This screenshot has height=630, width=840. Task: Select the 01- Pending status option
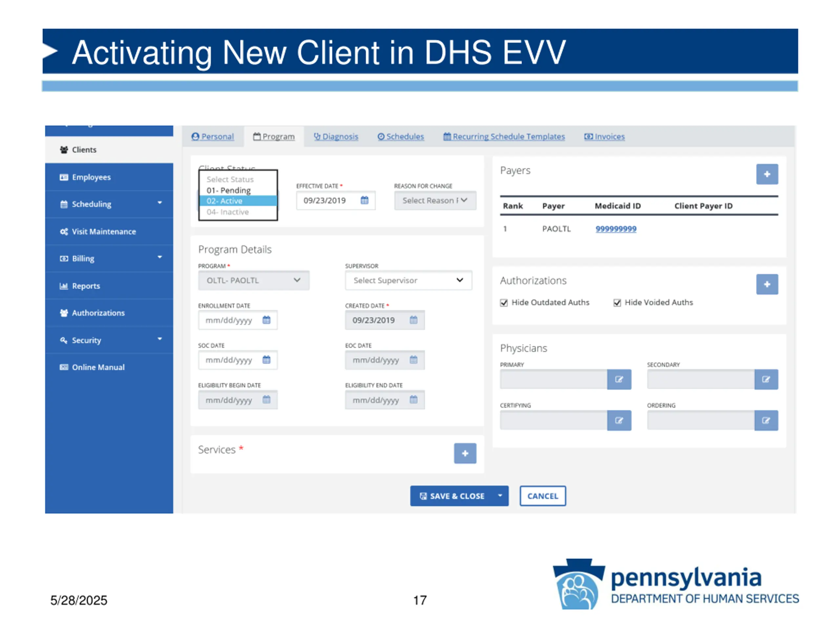pos(238,190)
